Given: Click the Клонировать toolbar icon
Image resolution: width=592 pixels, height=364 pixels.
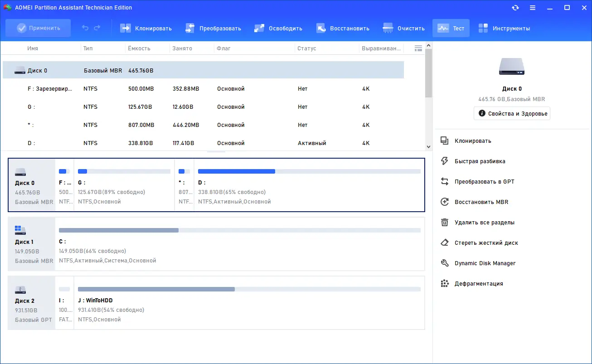Looking at the screenshot, I should [x=125, y=28].
